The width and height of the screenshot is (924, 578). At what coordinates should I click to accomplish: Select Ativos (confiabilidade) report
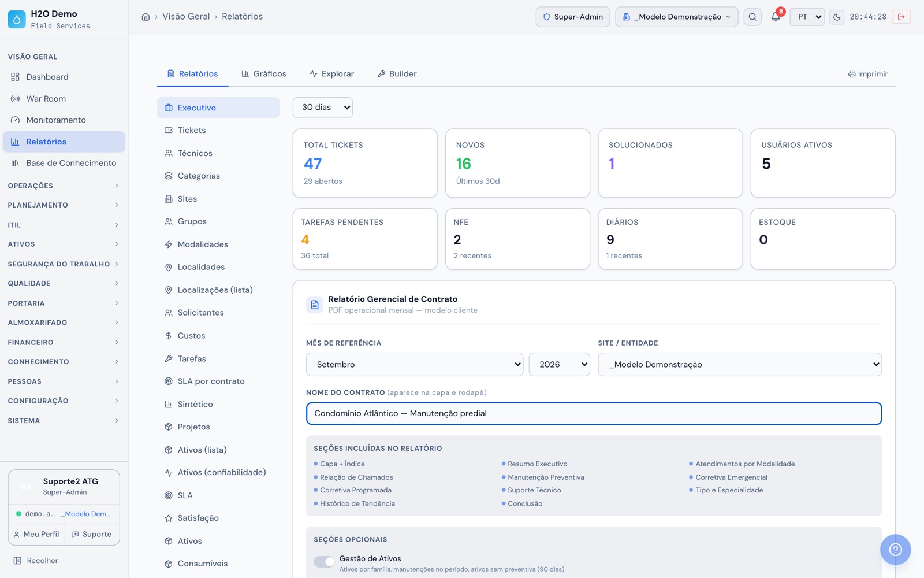[218, 473]
